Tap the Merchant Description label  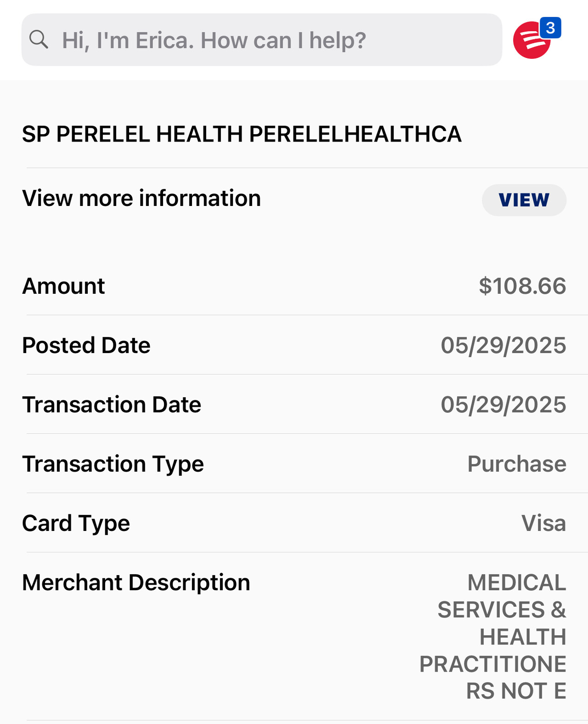(x=136, y=582)
